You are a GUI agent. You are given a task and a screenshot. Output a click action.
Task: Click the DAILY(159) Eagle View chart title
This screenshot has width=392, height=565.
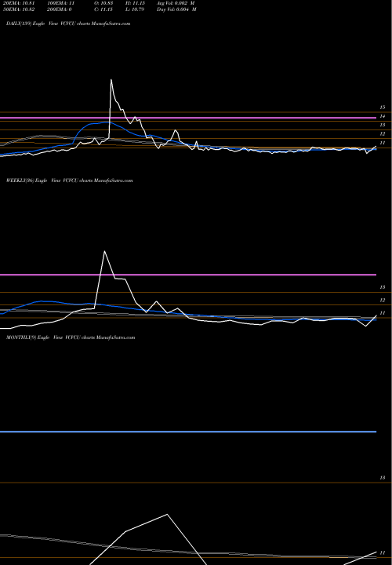point(68,24)
